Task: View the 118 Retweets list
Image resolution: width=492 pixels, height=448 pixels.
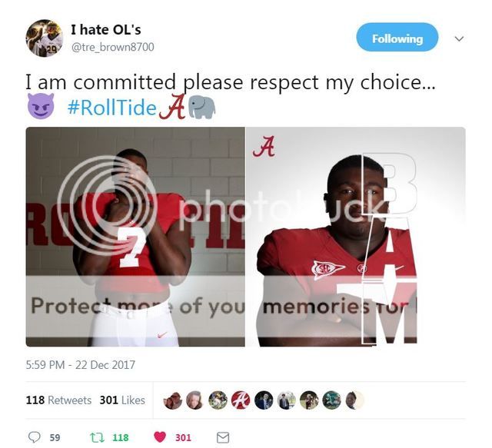Action: point(58,400)
